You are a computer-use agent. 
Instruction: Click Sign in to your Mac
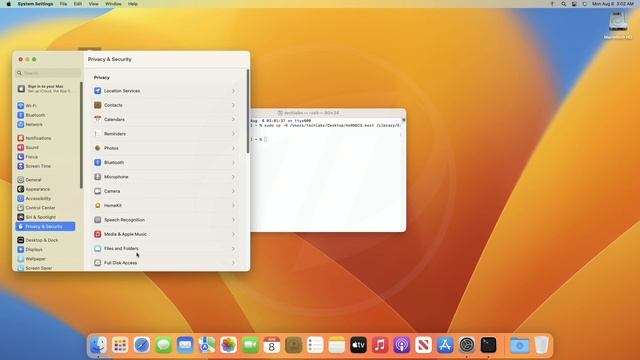[46, 89]
